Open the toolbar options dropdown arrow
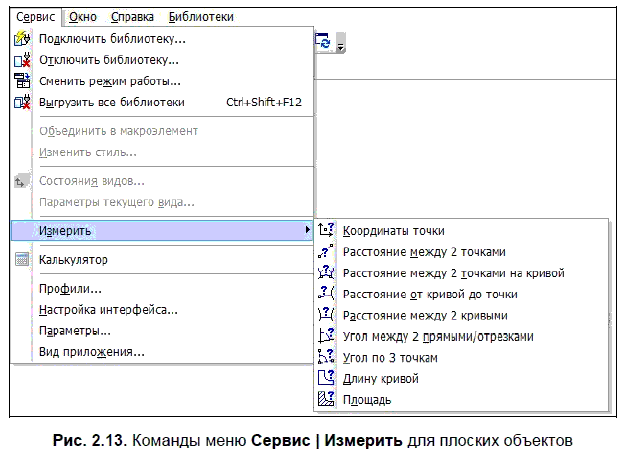Viewport: 625px width, 455px height. coord(341,46)
